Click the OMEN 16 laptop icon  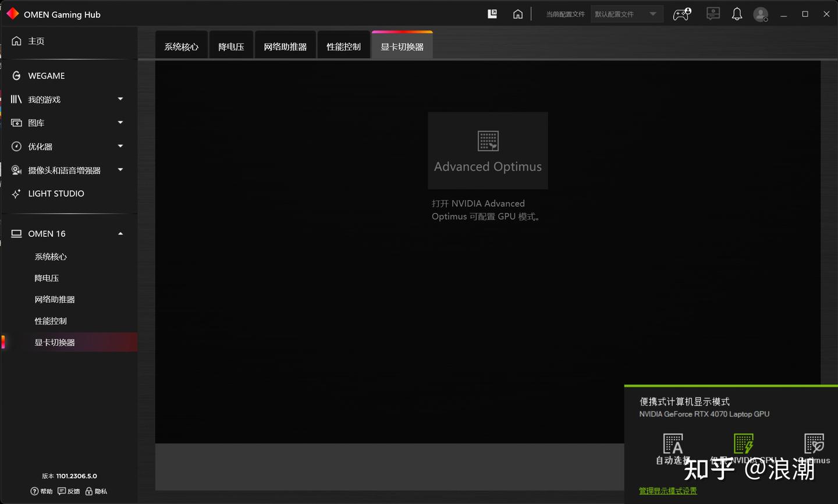16,233
